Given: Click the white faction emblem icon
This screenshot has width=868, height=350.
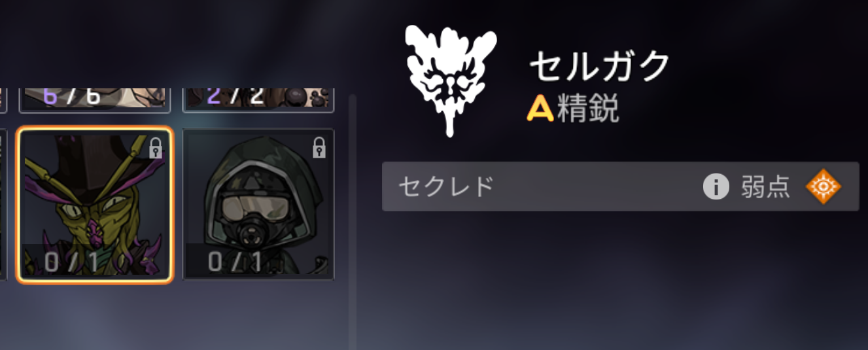Looking at the screenshot, I should pyautogui.click(x=450, y=80).
